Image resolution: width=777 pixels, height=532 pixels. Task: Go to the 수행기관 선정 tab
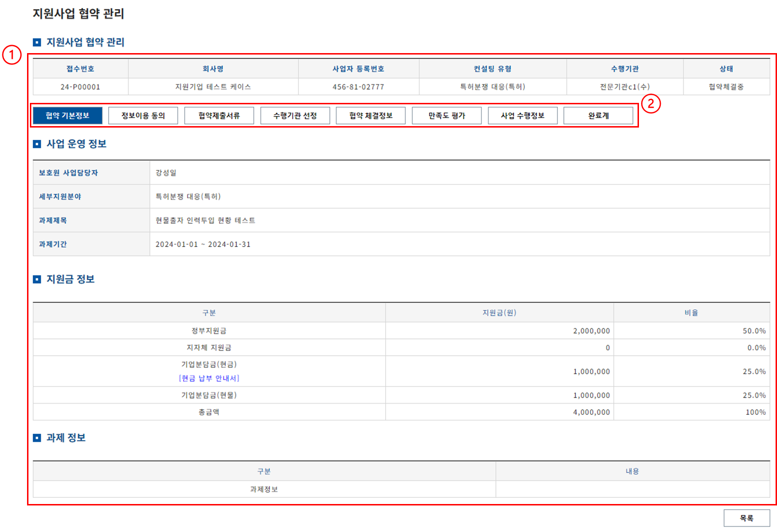coord(295,116)
